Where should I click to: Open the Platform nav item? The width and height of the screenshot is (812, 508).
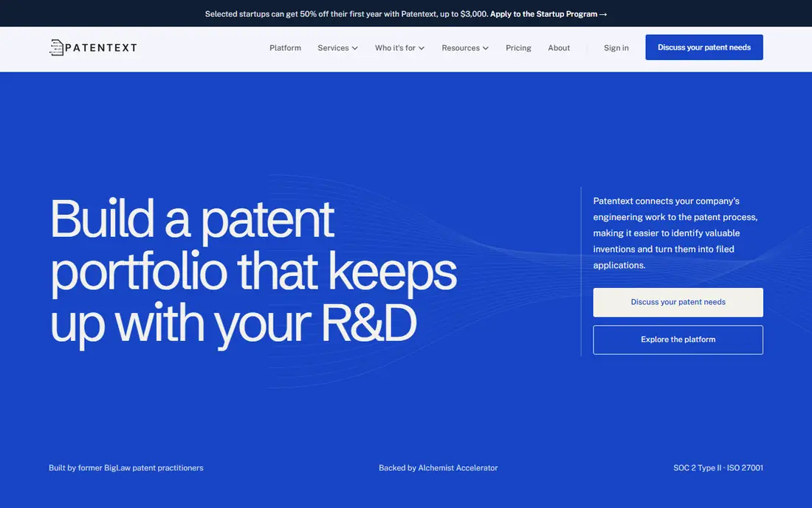pos(285,48)
